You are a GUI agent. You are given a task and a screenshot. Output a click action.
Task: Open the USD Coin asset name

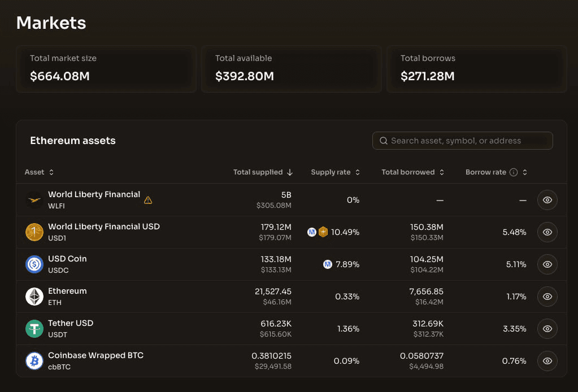click(67, 259)
